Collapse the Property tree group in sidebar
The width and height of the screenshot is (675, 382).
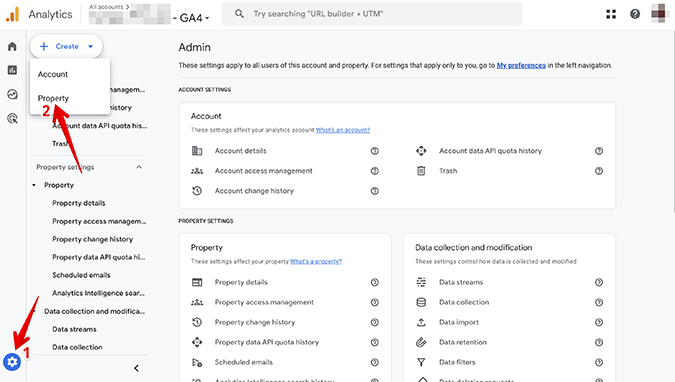[x=34, y=185]
